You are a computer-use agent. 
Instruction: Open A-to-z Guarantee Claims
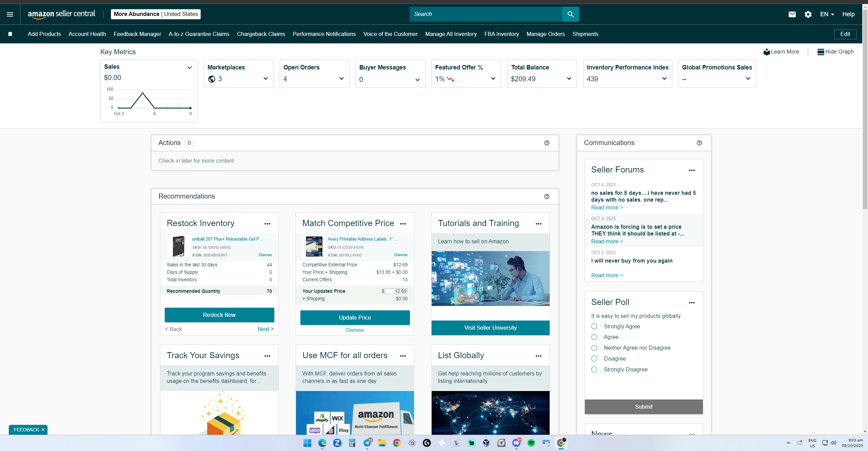[199, 34]
